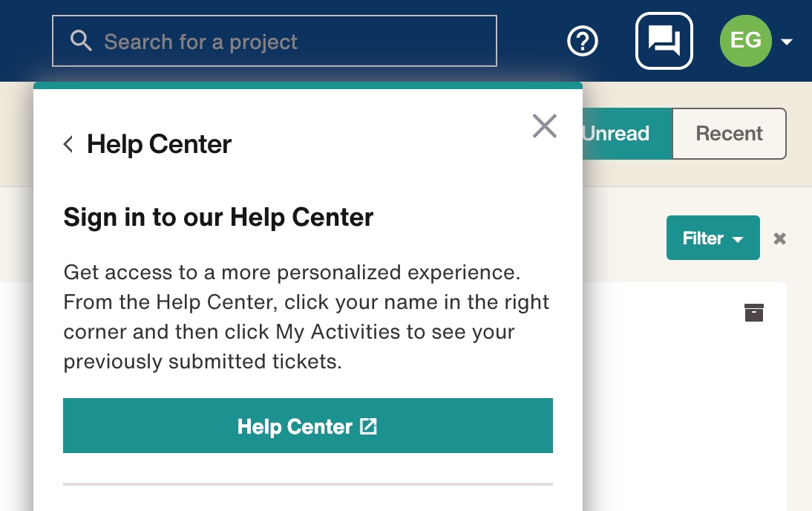Open the question mark help icon
Viewport: 812px width, 511px height.
pyautogui.click(x=583, y=41)
